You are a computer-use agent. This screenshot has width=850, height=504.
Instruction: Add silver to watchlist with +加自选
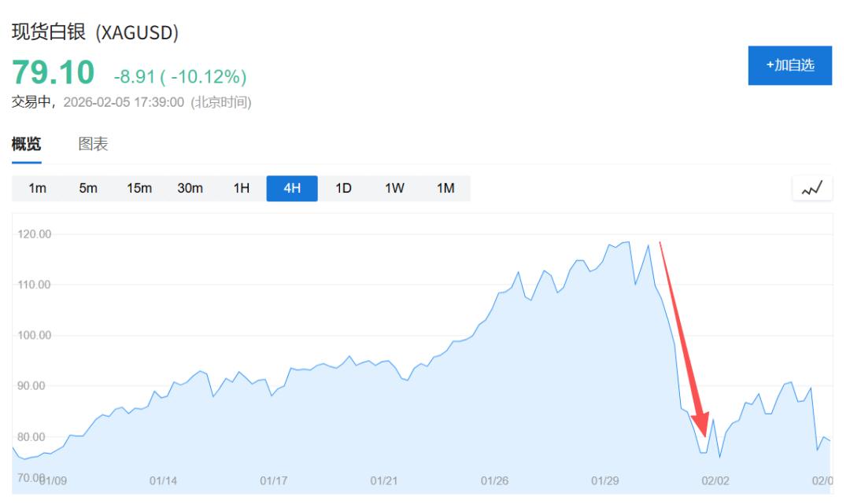789,65
